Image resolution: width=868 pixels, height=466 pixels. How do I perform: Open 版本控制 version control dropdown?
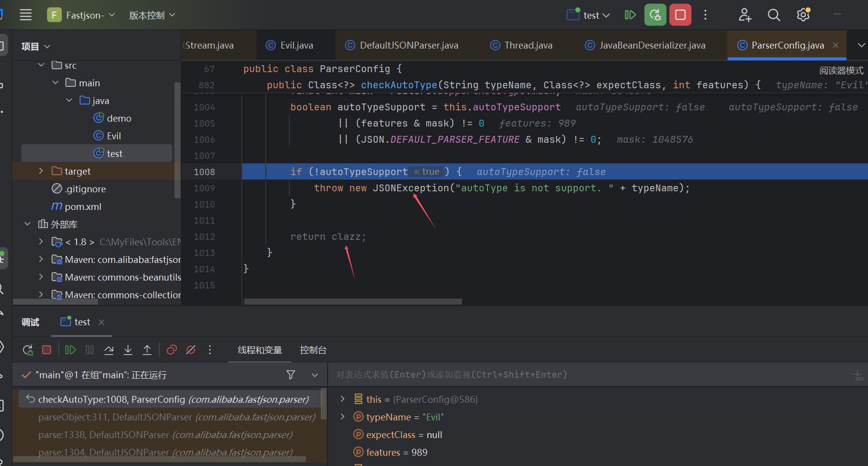152,15
